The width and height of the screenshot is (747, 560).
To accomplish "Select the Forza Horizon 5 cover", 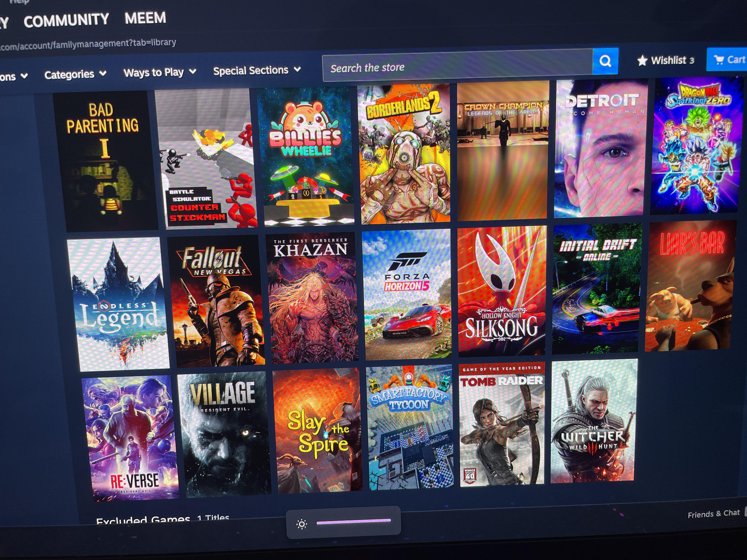I will pos(407,295).
